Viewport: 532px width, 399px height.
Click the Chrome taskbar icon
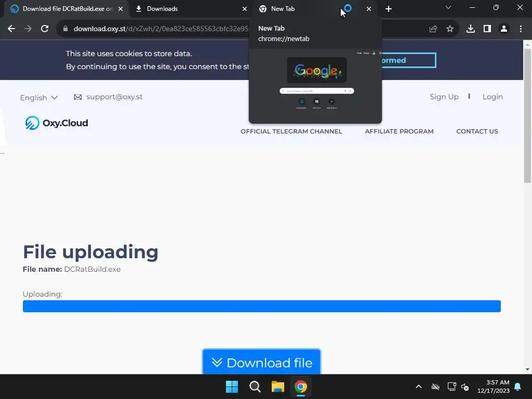(x=301, y=387)
